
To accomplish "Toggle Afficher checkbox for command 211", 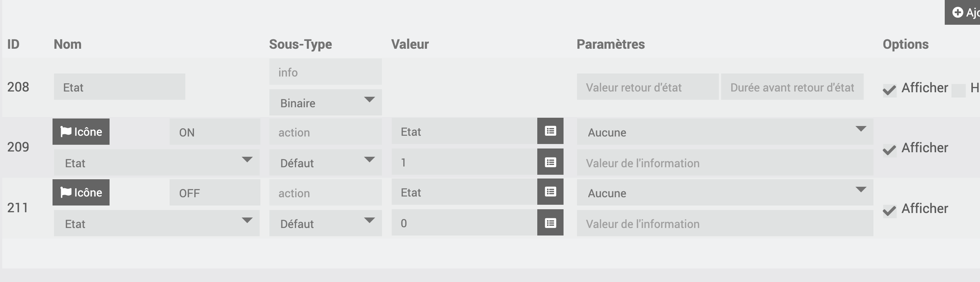I will [890, 211].
